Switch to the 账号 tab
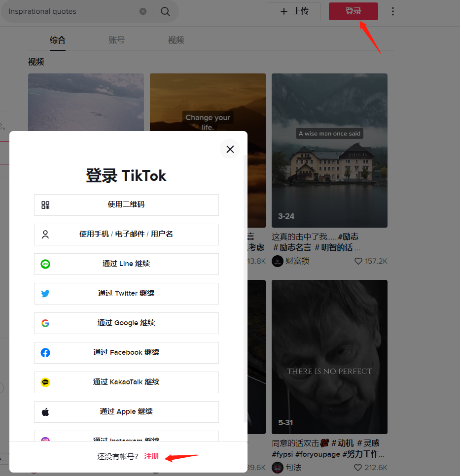This screenshot has width=460, height=476. click(117, 40)
